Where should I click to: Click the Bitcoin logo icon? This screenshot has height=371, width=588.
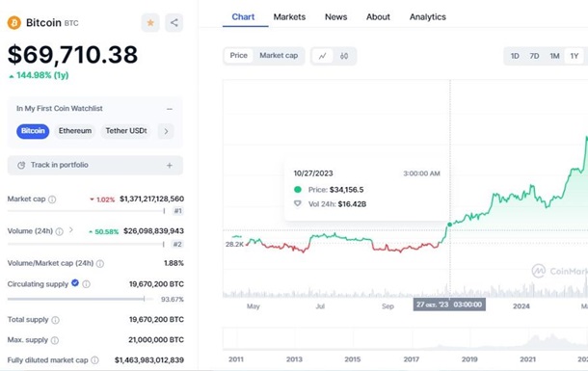click(x=14, y=23)
